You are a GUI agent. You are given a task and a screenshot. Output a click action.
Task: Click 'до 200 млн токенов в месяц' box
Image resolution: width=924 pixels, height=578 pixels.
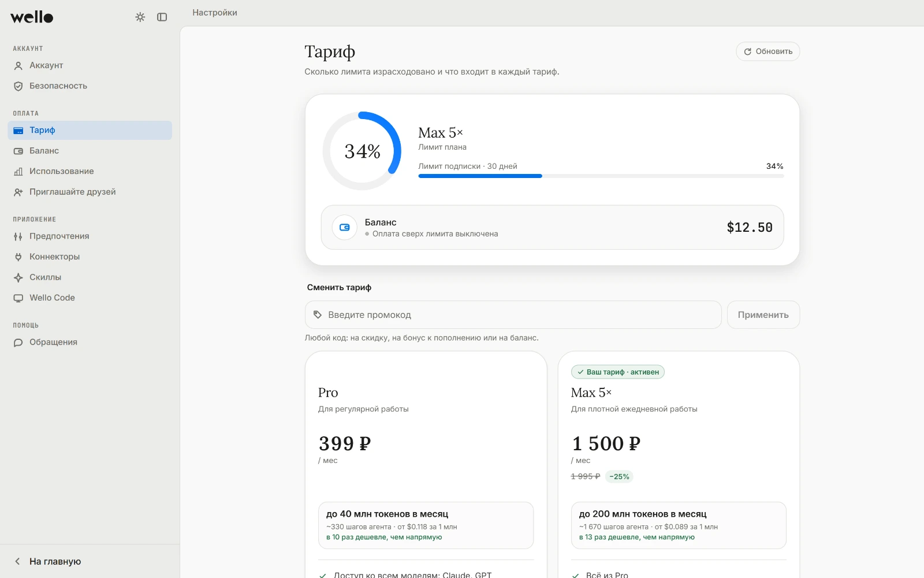[679, 525]
